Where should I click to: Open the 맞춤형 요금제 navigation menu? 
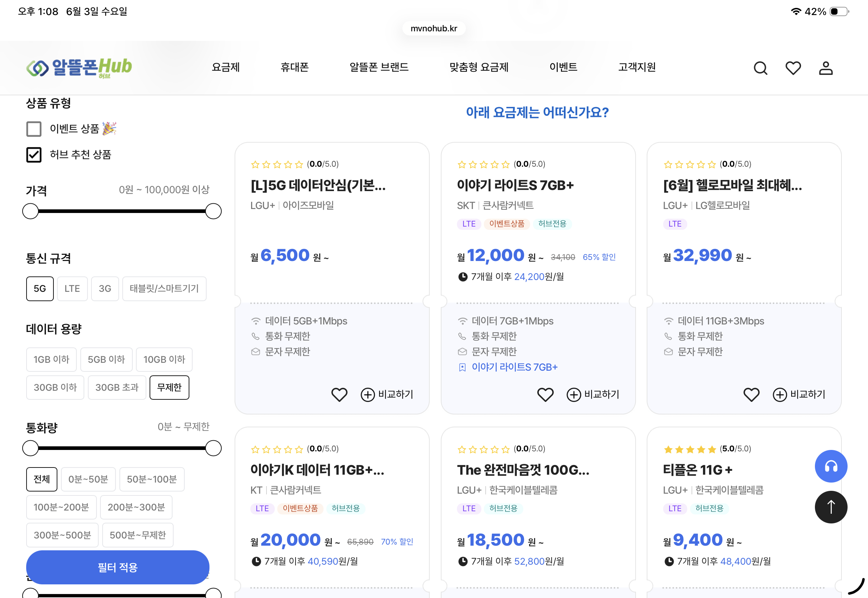click(x=479, y=67)
